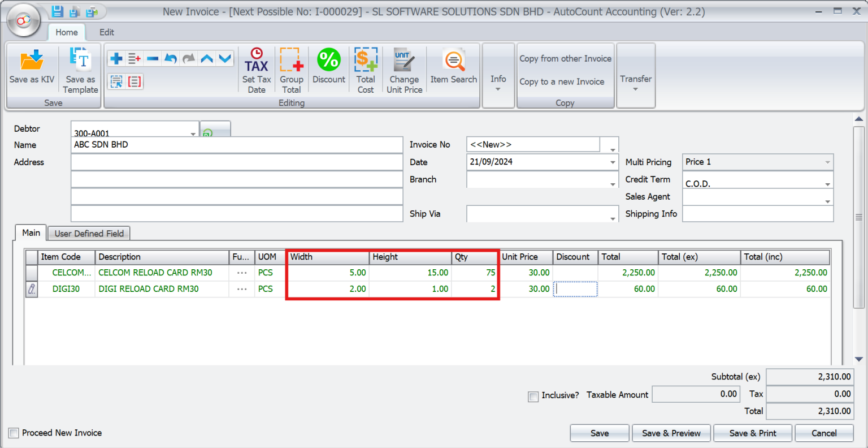The width and height of the screenshot is (868, 448).
Task: Open the Multi Pricing dropdown showing Price 1
Action: click(x=827, y=162)
